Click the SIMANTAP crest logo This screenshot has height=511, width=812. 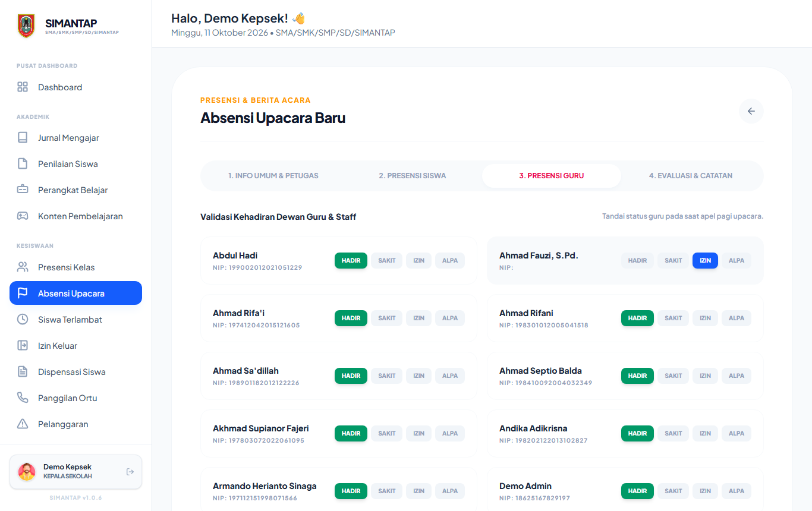[26, 26]
